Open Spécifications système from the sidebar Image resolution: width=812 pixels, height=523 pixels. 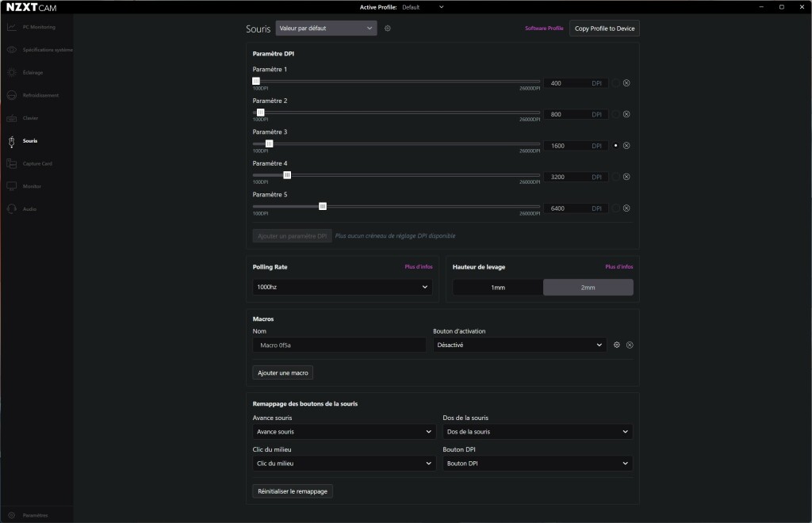[40, 49]
